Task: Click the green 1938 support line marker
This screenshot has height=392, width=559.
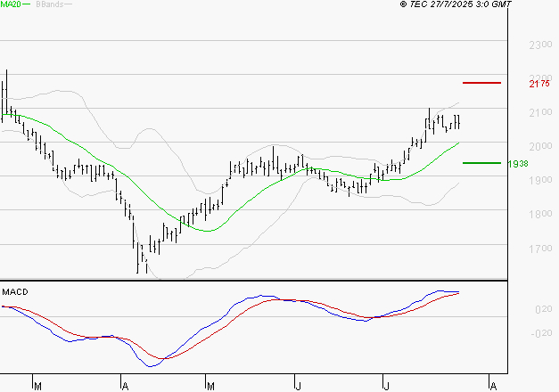Action: click(482, 163)
